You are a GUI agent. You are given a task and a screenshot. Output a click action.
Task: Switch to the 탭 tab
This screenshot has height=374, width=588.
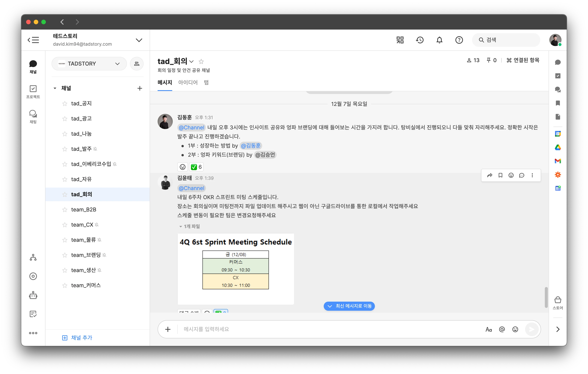click(206, 83)
